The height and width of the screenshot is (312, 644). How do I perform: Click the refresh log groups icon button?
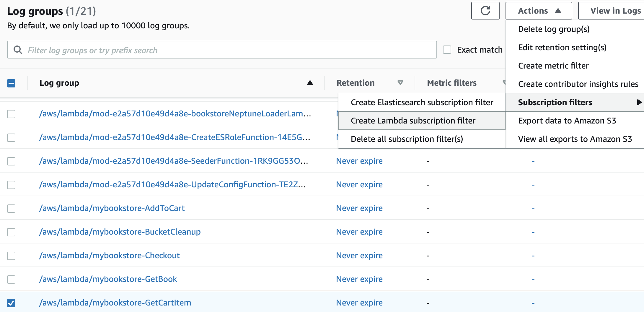point(485,11)
